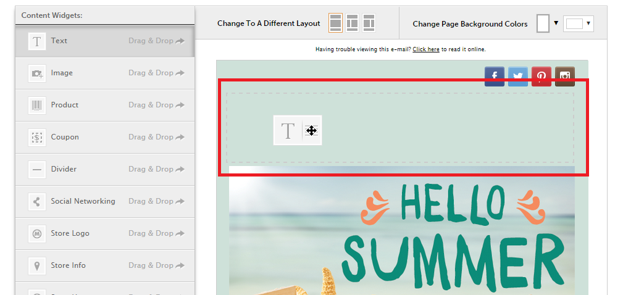The height and width of the screenshot is (295, 644).
Task: Choose the left sidebar layout option
Action: click(x=352, y=23)
